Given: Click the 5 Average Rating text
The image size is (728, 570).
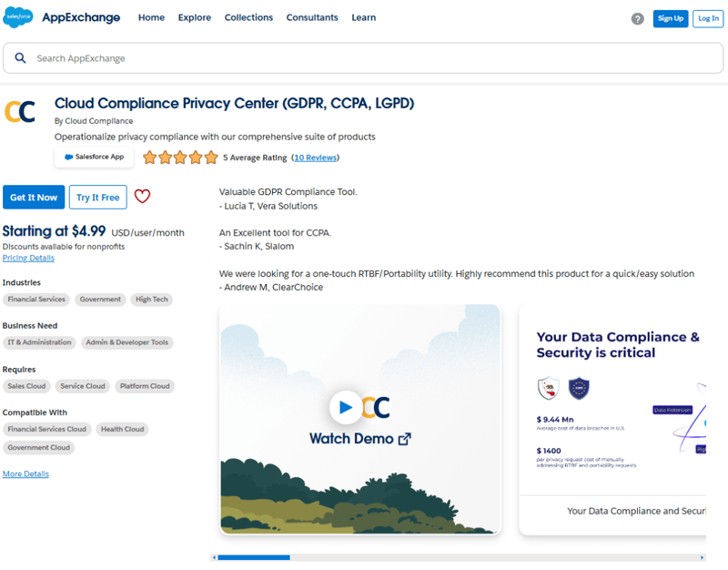Looking at the screenshot, I should (x=255, y=158).
